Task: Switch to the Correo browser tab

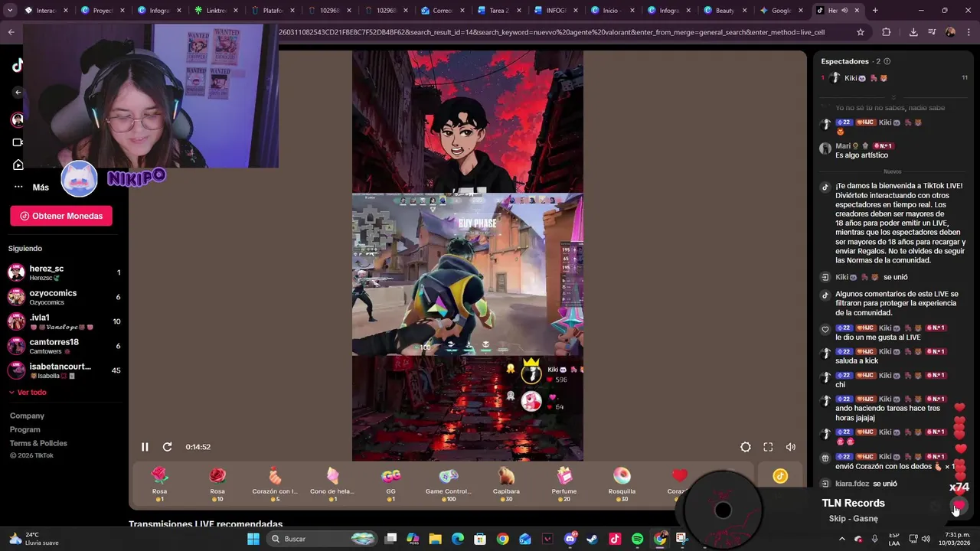Action: (x=443, y=11)
